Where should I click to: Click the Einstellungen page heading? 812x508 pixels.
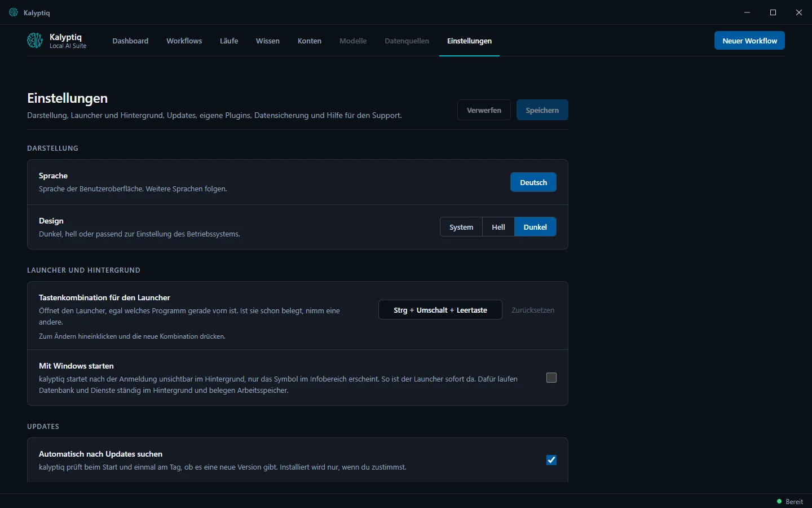(x=68, y=98)
